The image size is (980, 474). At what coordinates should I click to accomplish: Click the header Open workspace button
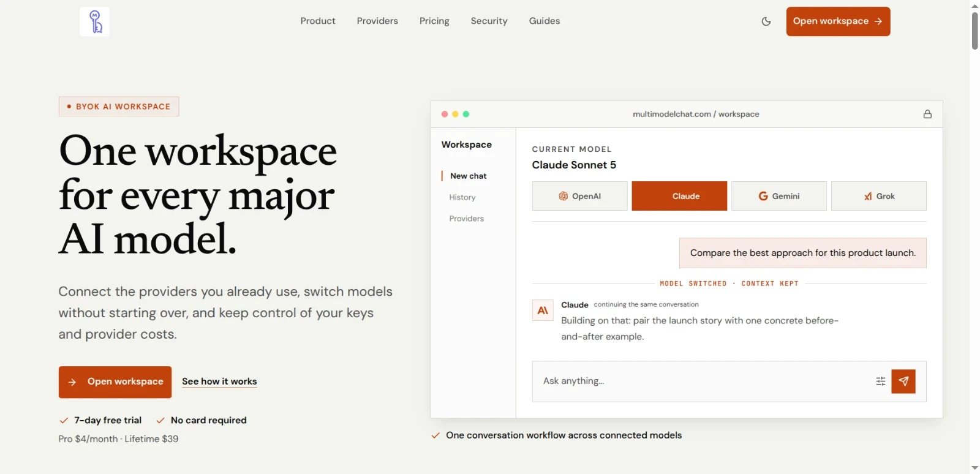(x=838, y=21)
